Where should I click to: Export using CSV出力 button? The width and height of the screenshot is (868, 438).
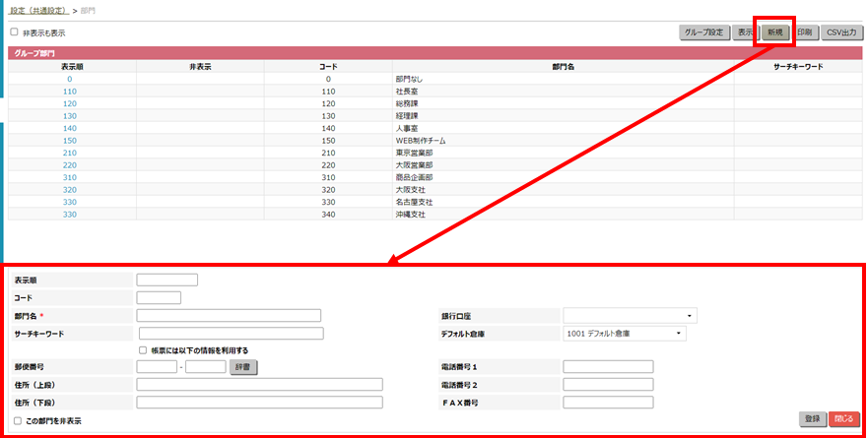[840, 32]
